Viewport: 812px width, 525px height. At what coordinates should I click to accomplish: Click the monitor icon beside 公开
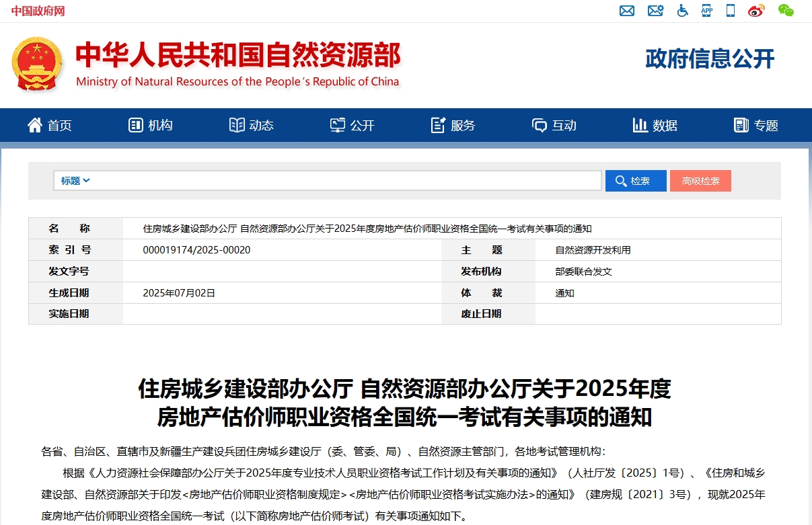click(x=338, y=125)
